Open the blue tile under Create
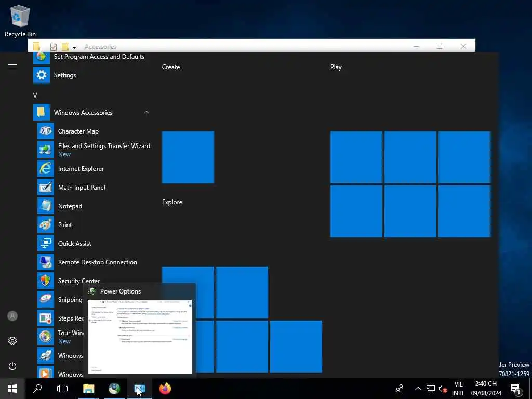 [188, 157]
